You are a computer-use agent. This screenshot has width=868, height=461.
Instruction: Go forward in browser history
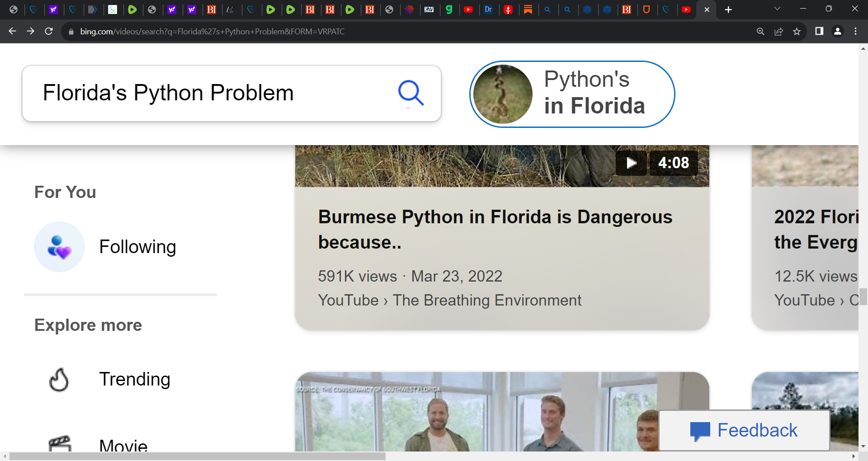30,31
